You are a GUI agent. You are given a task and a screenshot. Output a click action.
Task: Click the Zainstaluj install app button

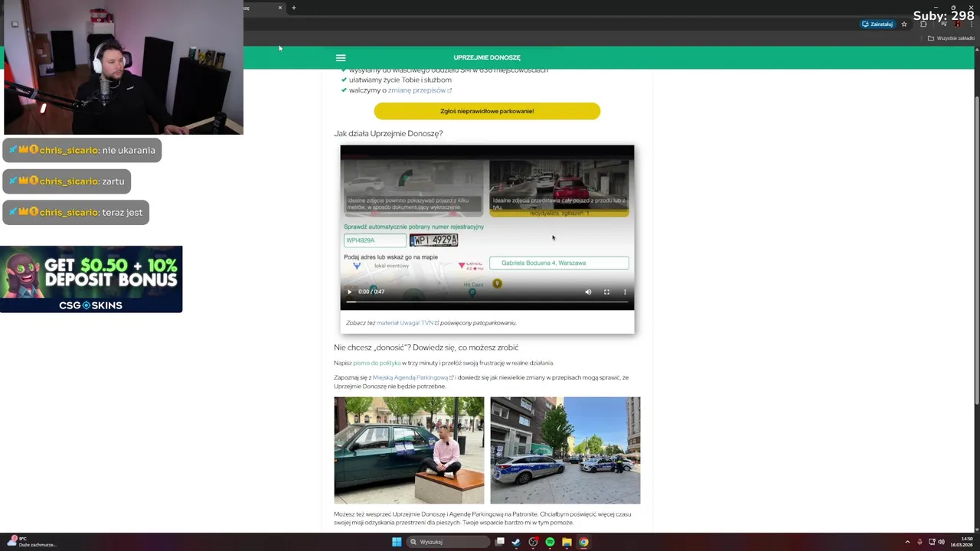[x=877, y=24]
